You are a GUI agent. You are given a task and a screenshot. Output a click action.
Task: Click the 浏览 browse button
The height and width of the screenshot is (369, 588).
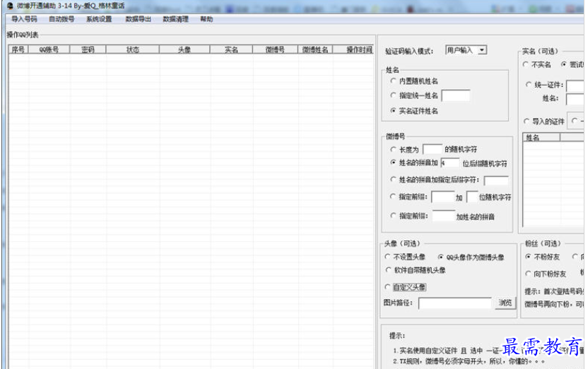(505, 303)
